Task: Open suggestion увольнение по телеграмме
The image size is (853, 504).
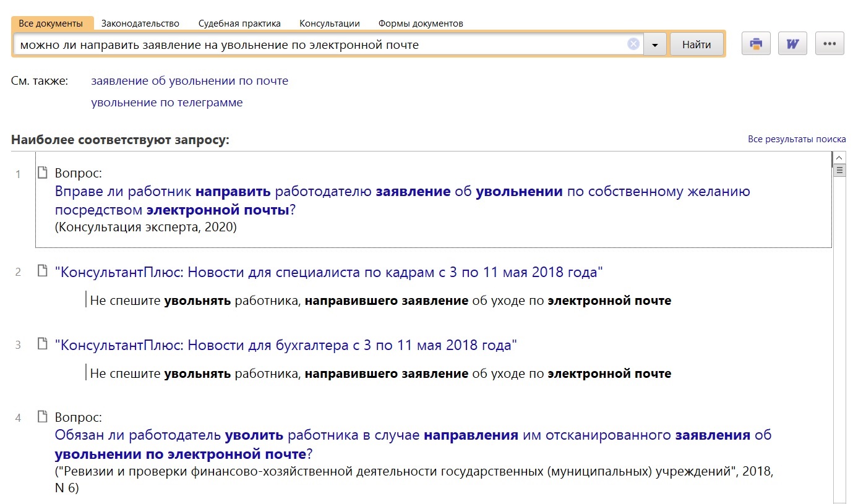Action: click(167, 103)
